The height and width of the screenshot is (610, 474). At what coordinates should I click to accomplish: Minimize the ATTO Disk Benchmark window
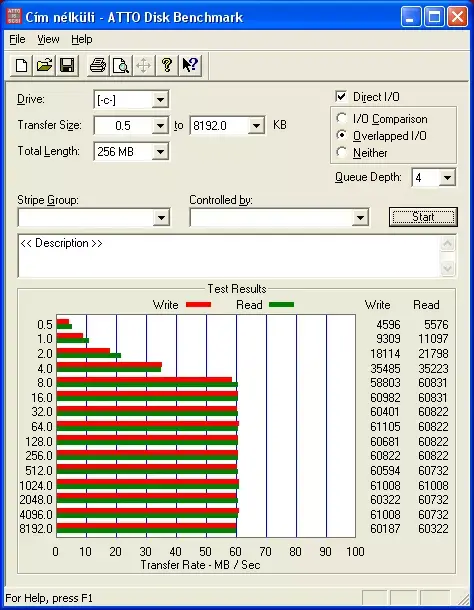[411, 17]
